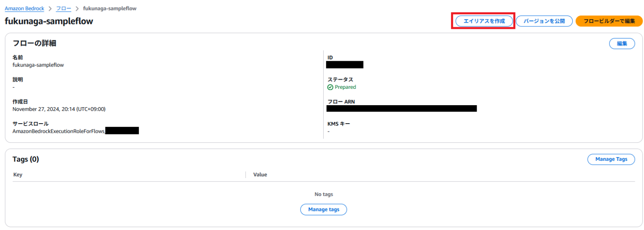Click the redacted ID value

[345, 65]
